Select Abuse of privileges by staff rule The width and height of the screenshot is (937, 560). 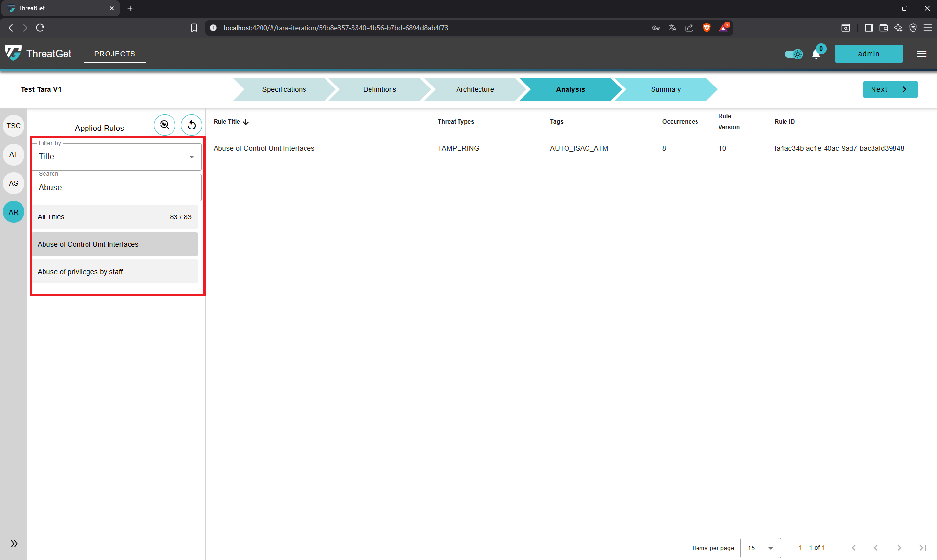[x=115, y=271]
